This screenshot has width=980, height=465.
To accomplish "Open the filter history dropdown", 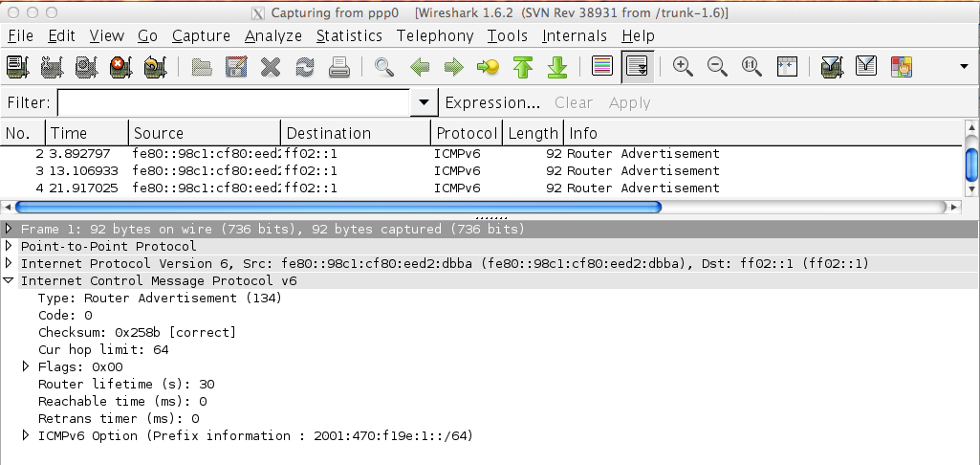I will [x=424, y=102].
